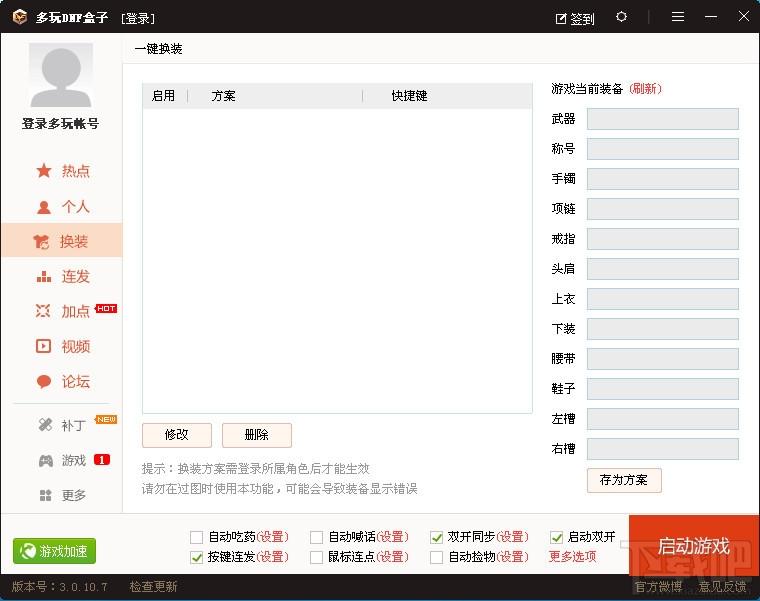The image size is (760, 601).
Task: Open the 热点 sidebar tab
Action: (x=62, y=171)
